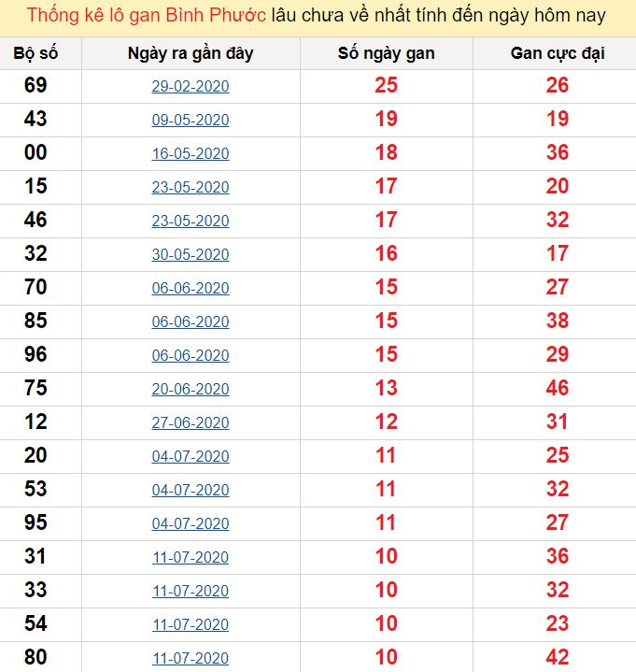Click the 06-06-2020 link in row 70
Image resolution: width=636 pixels, height=672 pixels.
pyautogui.click(x=191, y=288)
